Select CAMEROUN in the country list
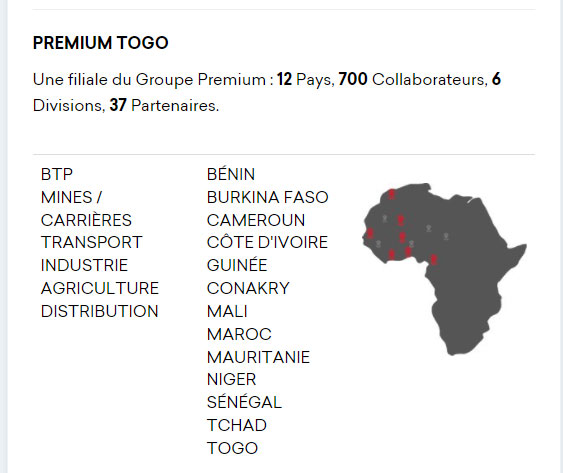Viewport: 563px width, 473px height. tap(256, 220)
